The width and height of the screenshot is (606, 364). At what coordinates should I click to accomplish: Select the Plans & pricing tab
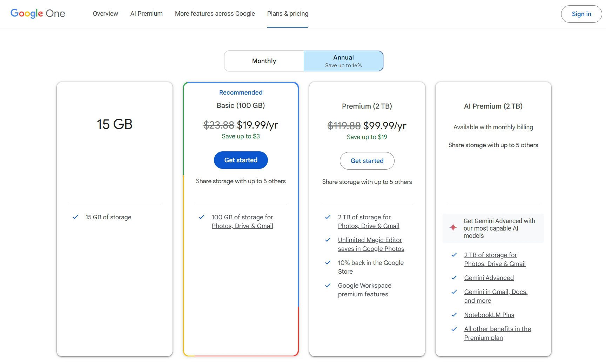[288, 14]
